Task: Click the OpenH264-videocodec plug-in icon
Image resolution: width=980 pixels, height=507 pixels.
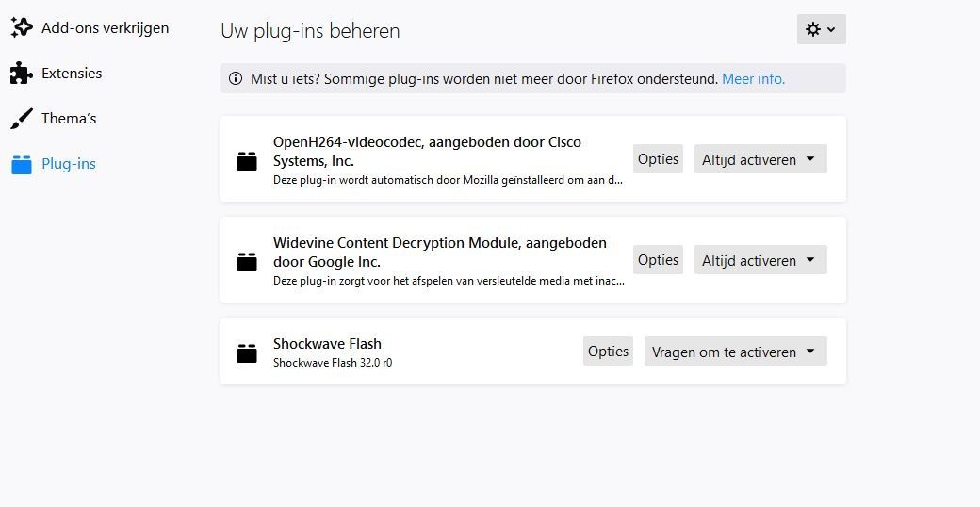Action: [x=247, y=161]
